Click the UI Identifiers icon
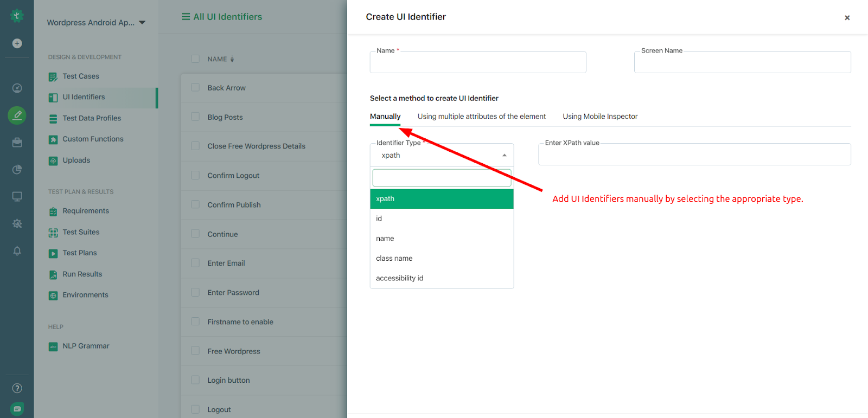 click(x=53, y=98)
